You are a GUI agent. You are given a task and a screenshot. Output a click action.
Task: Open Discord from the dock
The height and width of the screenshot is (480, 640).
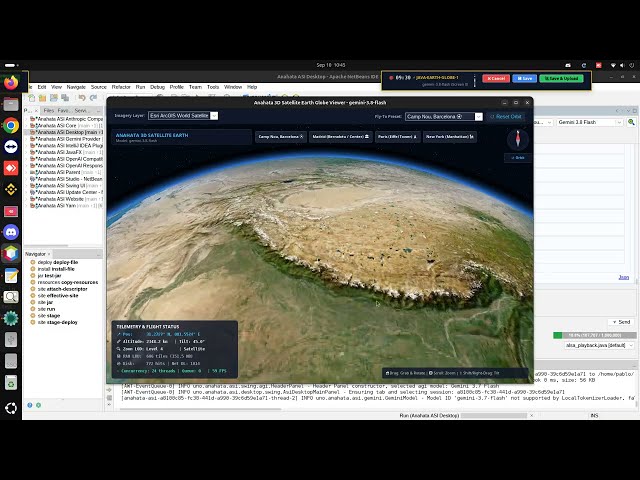[x=11, y=232]
